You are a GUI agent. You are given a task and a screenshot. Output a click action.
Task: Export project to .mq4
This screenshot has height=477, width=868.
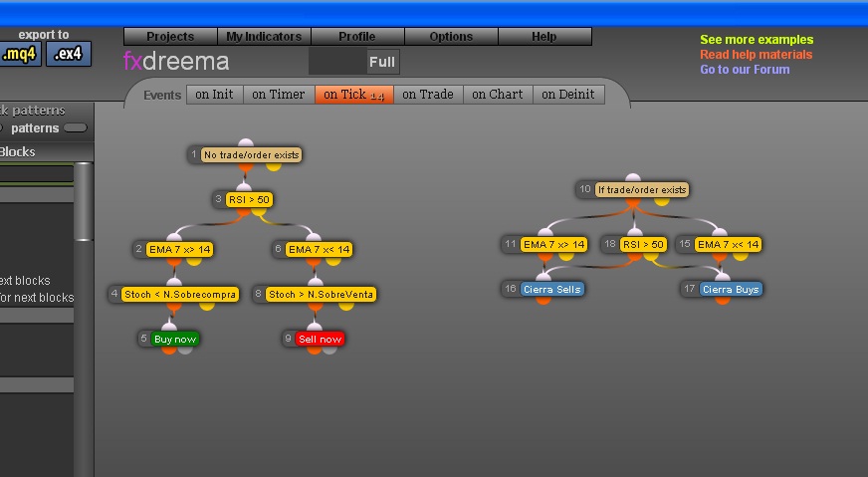21,54
